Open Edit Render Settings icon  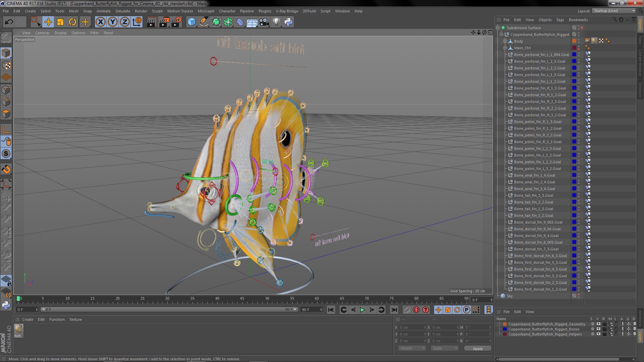pos(176,22)
